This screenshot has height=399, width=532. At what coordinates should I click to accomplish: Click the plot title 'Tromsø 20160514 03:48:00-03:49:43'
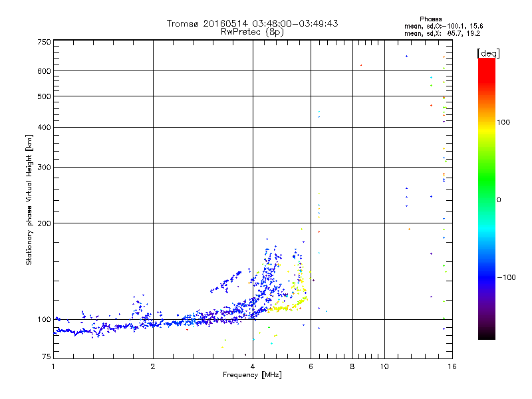pos(252,23)
